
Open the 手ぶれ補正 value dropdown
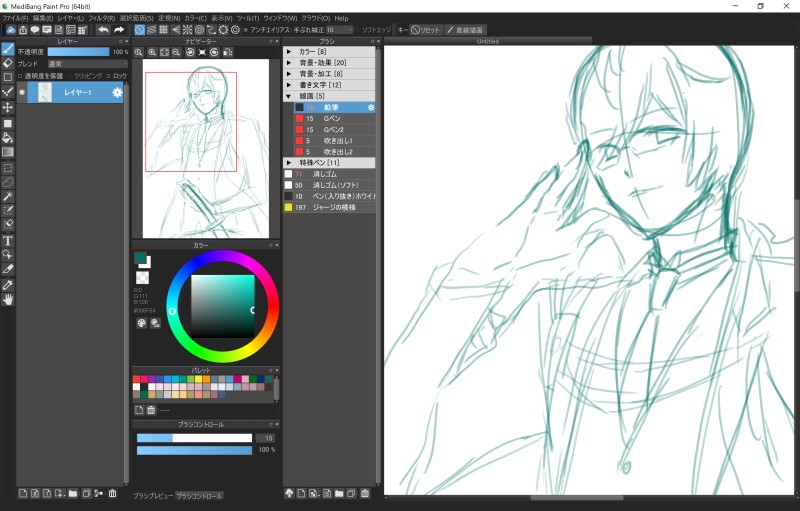340,30
